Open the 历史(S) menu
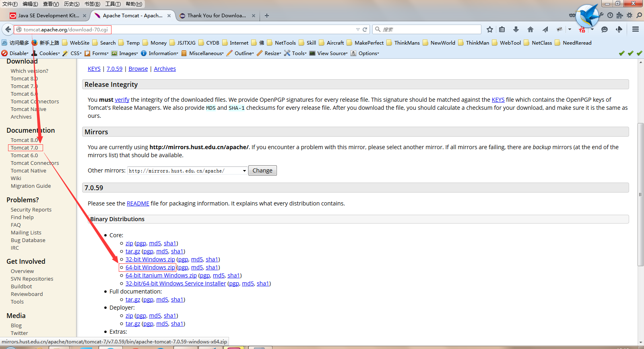Screen dimensions: 644x349 click(72, 4)
